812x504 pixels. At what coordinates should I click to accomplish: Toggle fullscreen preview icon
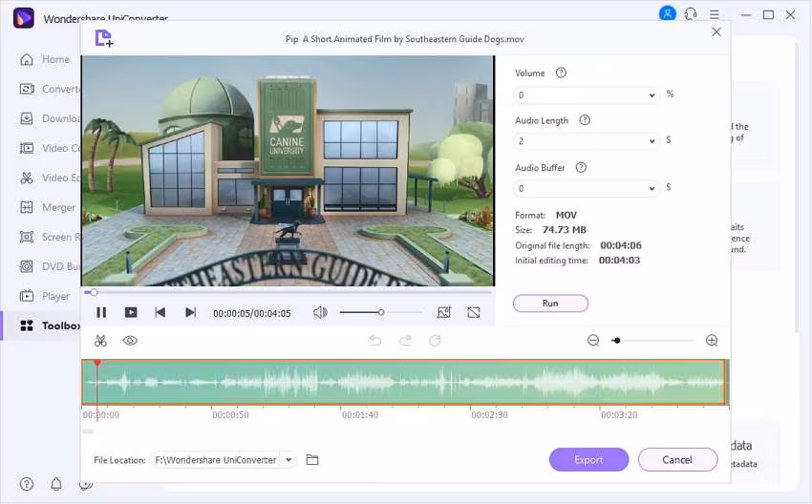point(473,312)
